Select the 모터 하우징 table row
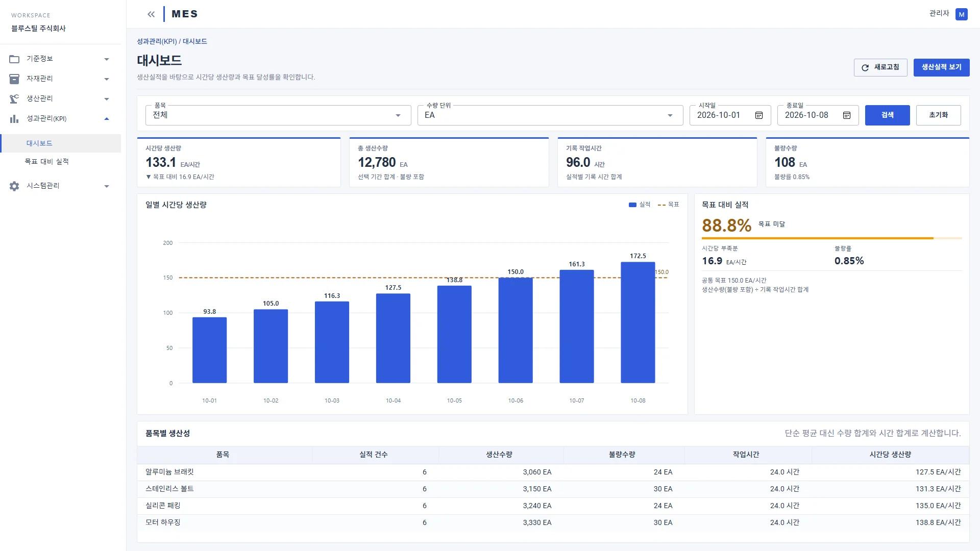 point(553,523)
